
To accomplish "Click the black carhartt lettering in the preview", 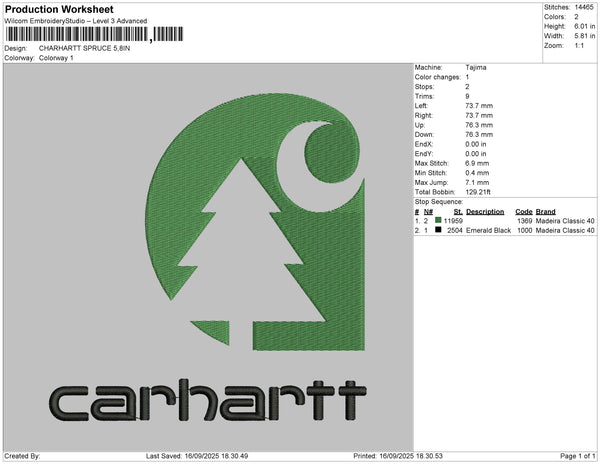I will [208, 400].
